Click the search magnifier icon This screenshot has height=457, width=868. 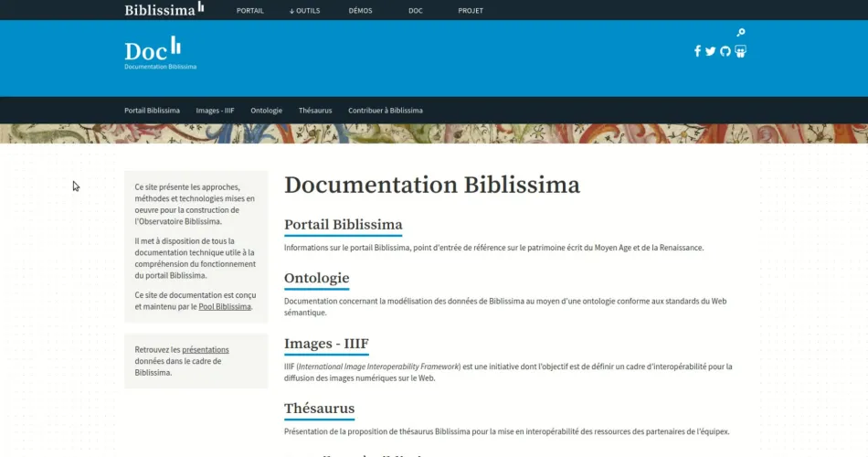point(741,33)
